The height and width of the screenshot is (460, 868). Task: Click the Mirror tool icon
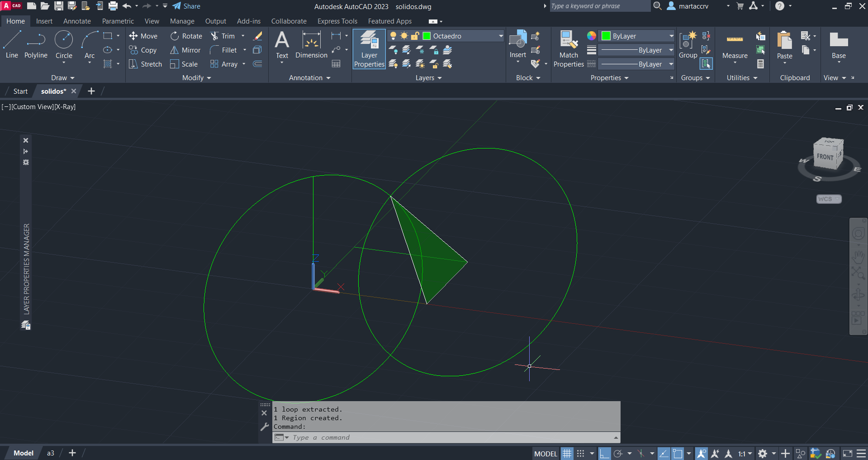pos(174,50)
